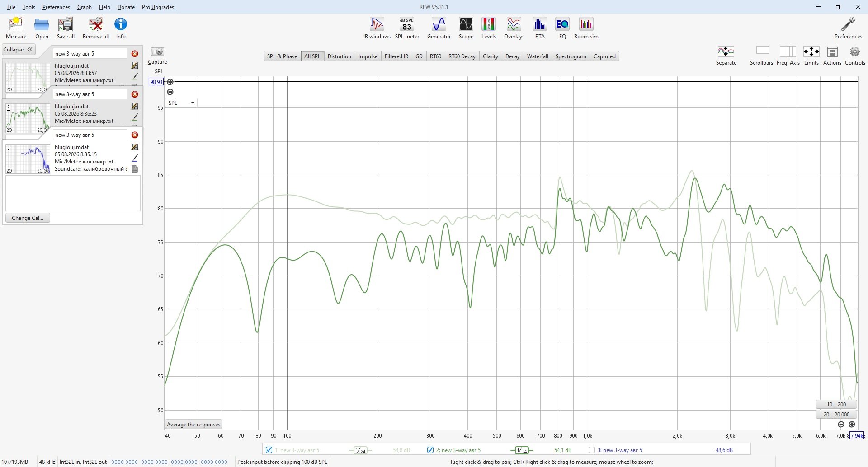Open the Scope tool
This screenshot has width=868, height=467.
click(466, 28)
